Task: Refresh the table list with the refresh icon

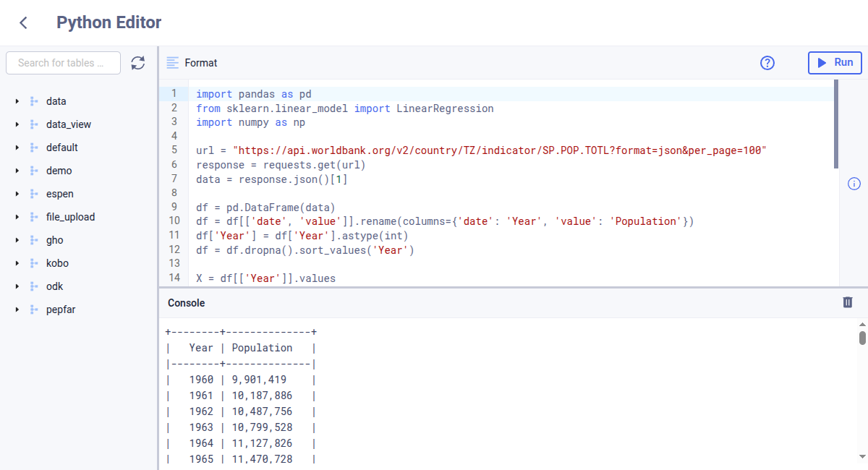Action: coord(138,63)
